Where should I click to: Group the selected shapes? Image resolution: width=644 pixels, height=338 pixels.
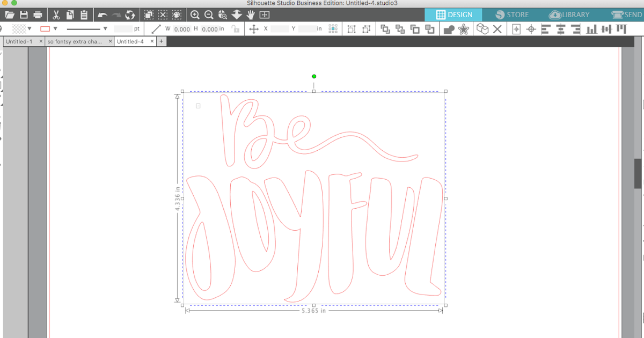point(352,29)
